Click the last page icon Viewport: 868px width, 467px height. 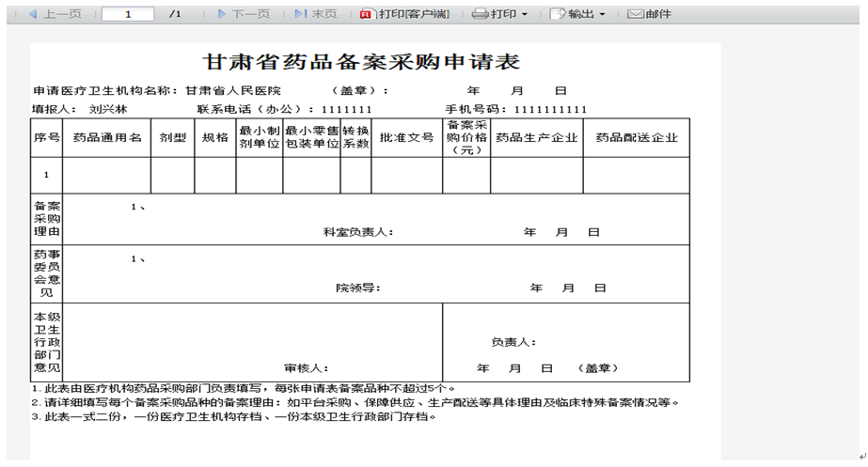pyautogui.click(x=301, y=14)
